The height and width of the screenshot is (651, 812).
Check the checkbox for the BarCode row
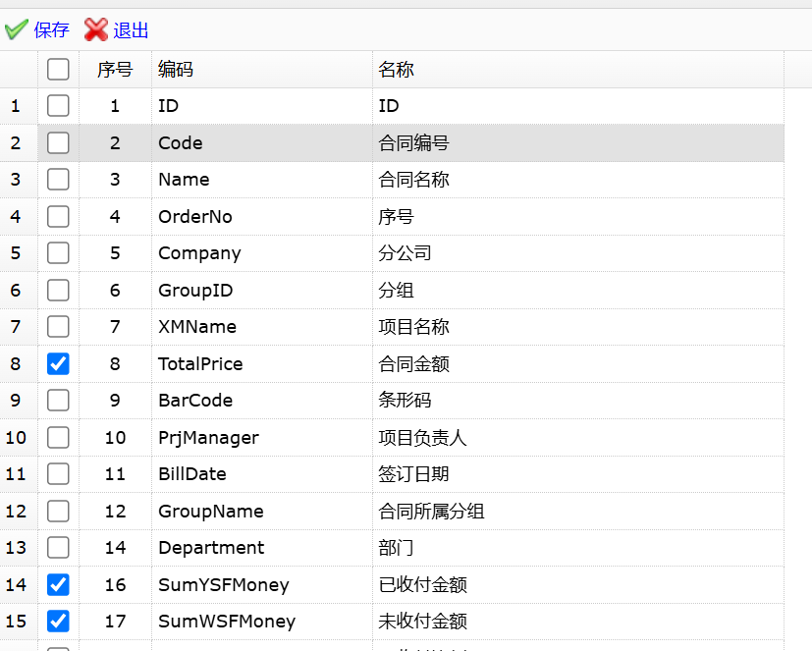[x=57, y=401]
